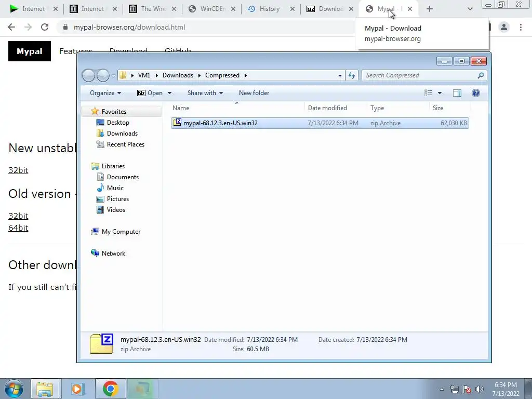532x399 pixels.
Task: Select the mypal-68.12.3.en-US.win32 file
Action: tap(320, 123)
